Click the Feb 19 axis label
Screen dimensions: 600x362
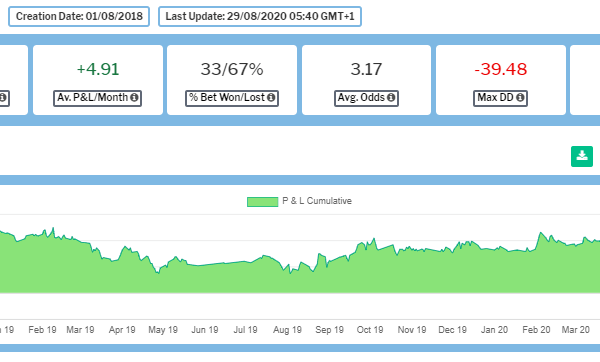pyautogui.click(x=42, y=330)
